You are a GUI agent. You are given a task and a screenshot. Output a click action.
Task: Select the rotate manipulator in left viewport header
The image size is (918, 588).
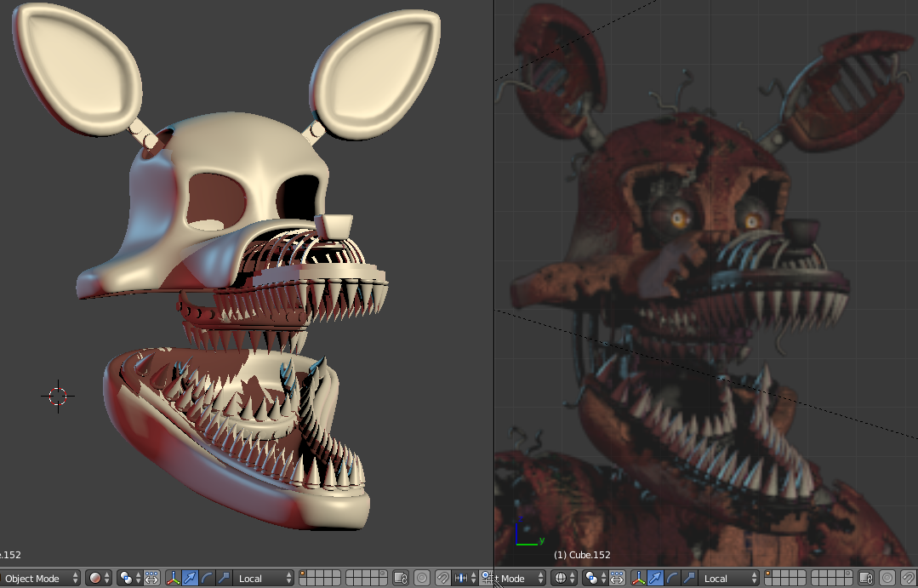click(x=207, y=578)
